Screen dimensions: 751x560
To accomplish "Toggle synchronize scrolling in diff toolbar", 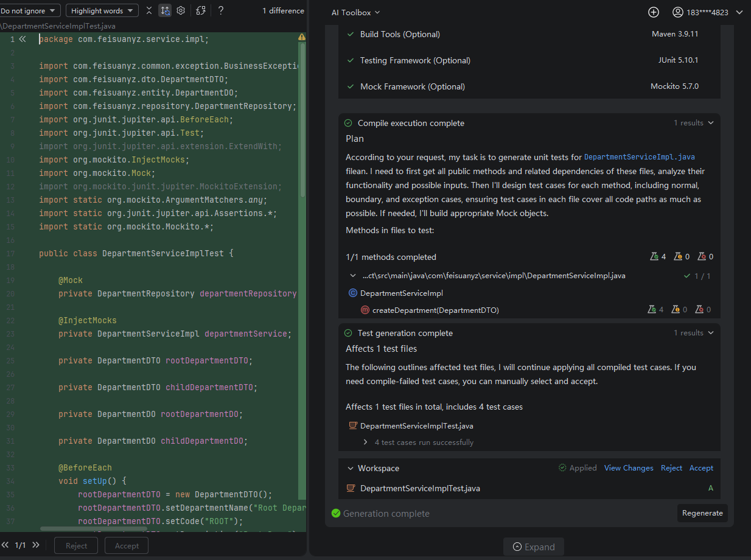I will pyautogui.click(x=165, y=10).
